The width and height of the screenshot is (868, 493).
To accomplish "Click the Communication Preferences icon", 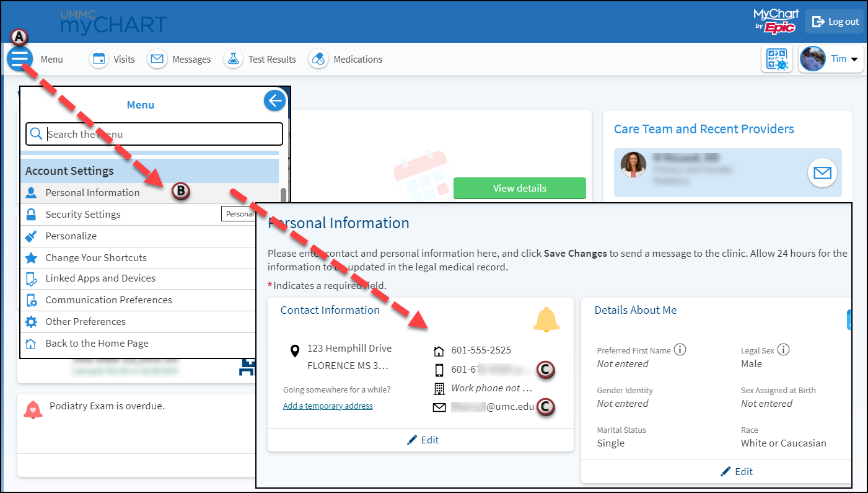I will click(32, 300).
